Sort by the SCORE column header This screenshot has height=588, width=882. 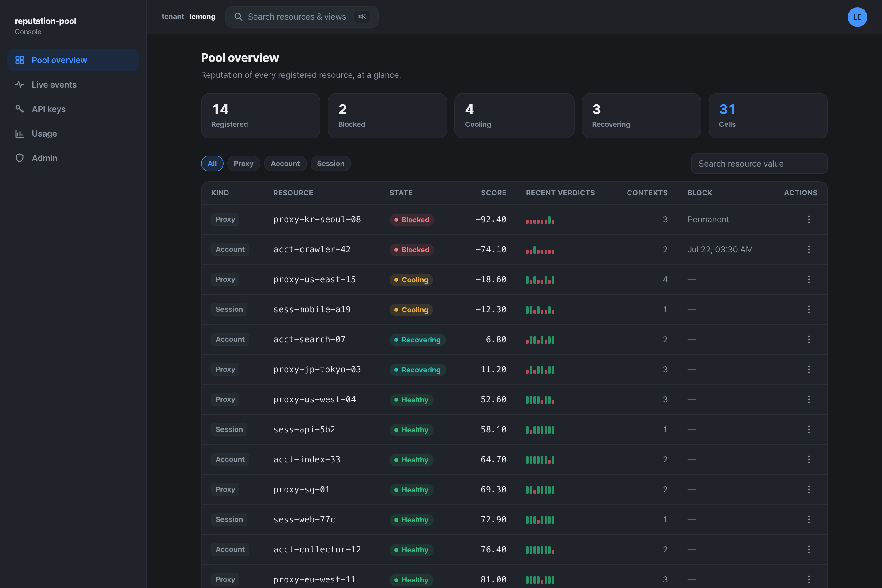click(x=493, y=193)
